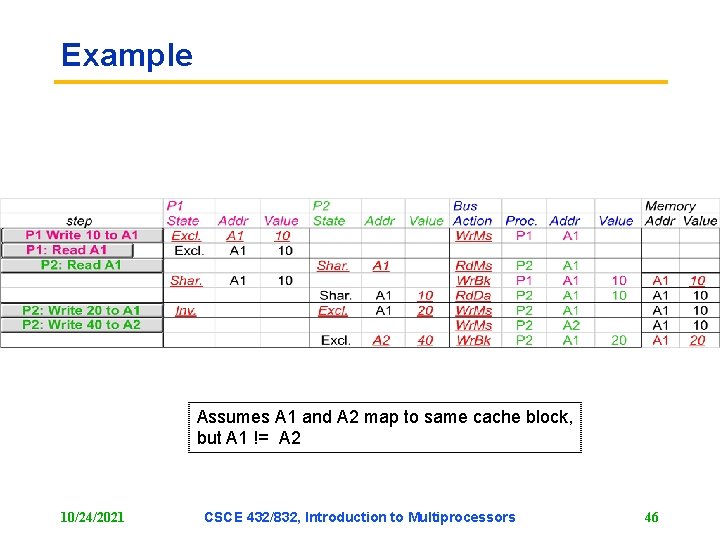Click the 'P2' group header label
720x540 pixels.
pos(321,206)
